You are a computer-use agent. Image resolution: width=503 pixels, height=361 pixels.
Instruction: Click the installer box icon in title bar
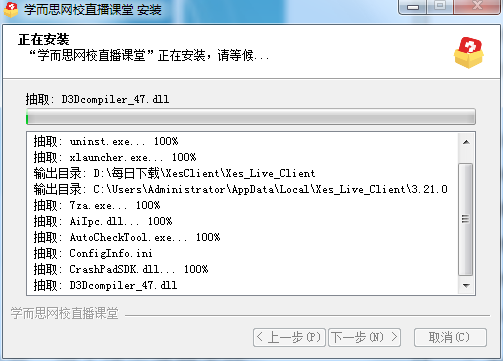[x=11, y=10]
